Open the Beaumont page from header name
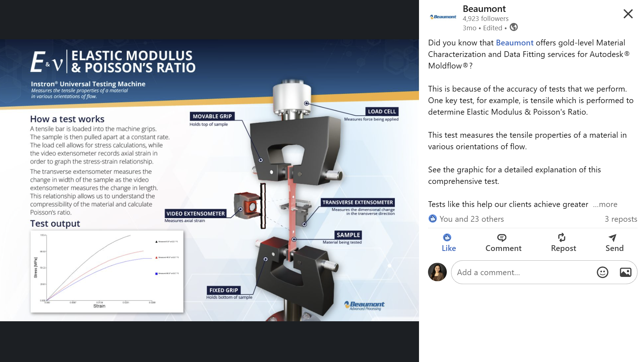Image resolution: width=644 pixels, height=362 pixels. [484, 9]
